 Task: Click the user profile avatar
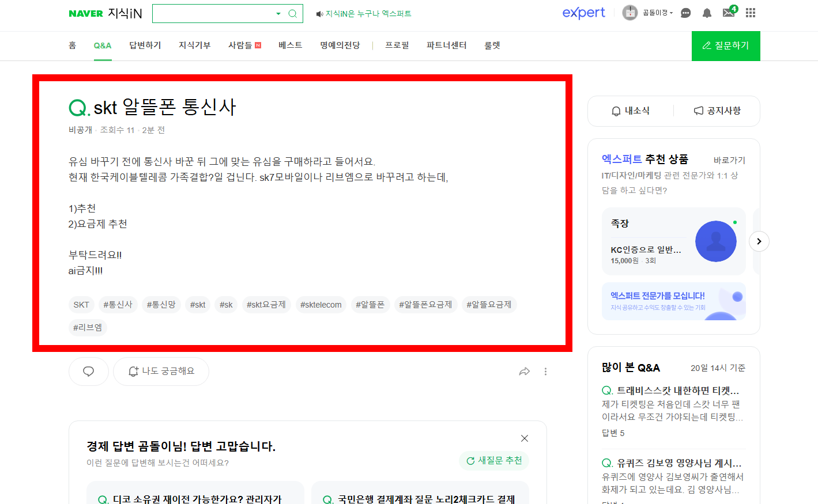[630, 13]
